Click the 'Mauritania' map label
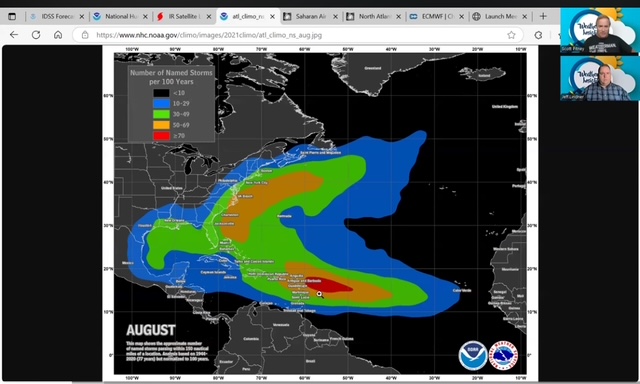The width and height of the screenshot is (640, 384). click(510, 270)
